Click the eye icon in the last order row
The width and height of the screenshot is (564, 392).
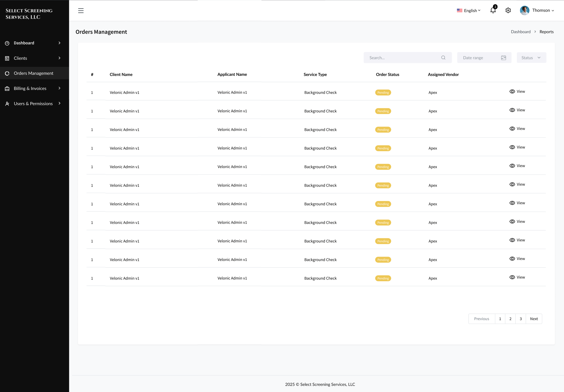[512, 277]
